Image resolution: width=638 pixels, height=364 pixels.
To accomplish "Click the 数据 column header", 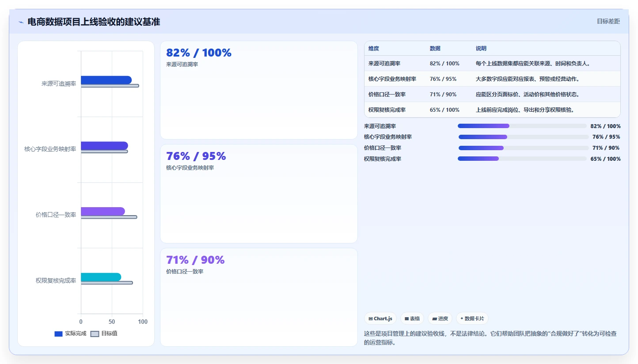I will 435,49.
